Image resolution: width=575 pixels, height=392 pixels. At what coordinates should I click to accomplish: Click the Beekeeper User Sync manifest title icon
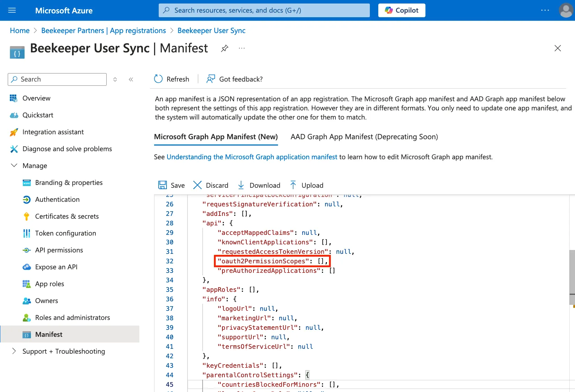click(x=17, y=52)
